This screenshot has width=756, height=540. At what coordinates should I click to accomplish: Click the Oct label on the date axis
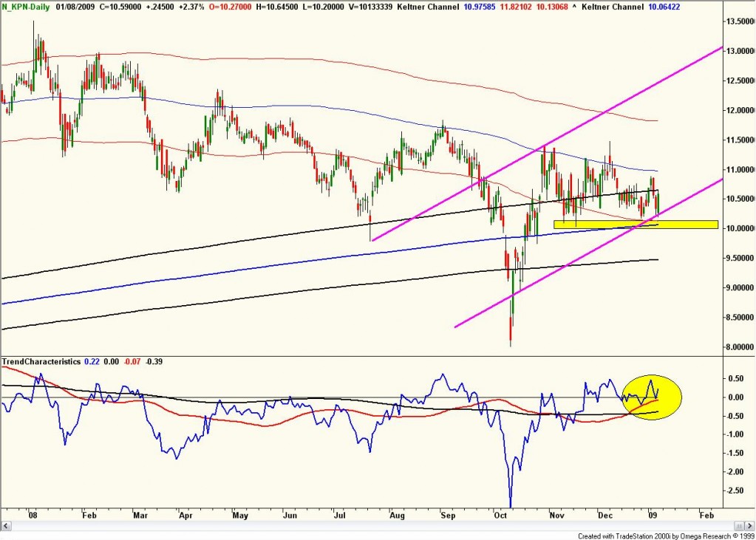pyautogui.click(x=501, y=516)
